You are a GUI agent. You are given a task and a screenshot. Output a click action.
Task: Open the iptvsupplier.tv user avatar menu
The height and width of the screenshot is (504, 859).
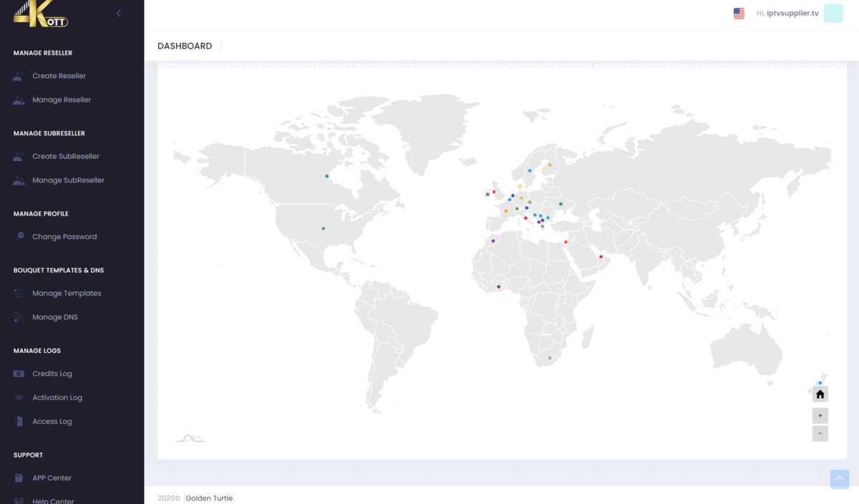point(833,14)
